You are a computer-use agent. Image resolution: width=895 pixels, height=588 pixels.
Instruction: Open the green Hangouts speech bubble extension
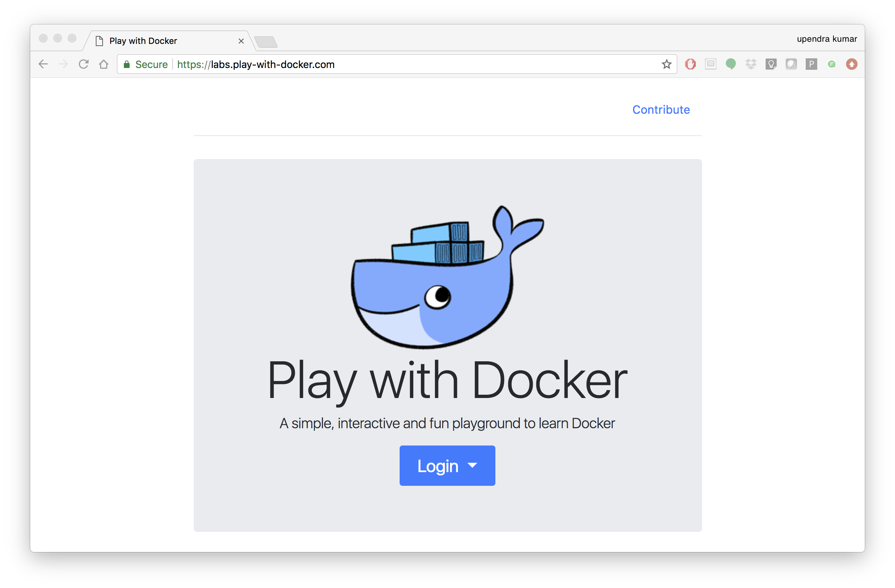(x=731, y=64)
